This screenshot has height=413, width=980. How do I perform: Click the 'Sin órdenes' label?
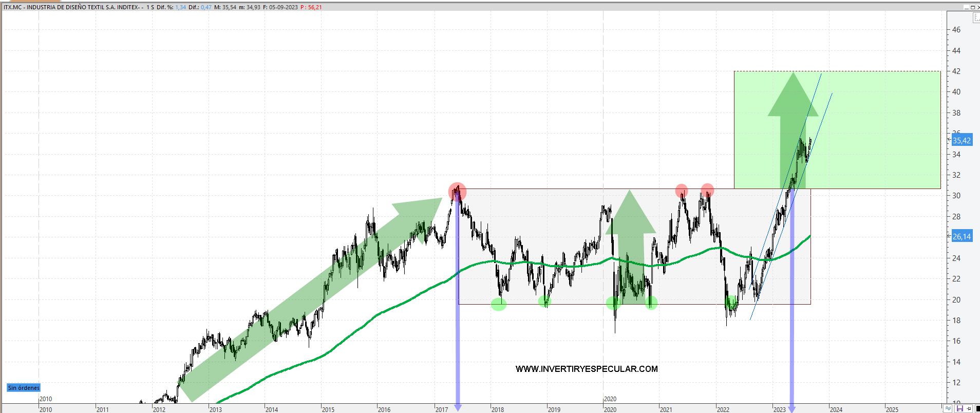pos(24,388)
